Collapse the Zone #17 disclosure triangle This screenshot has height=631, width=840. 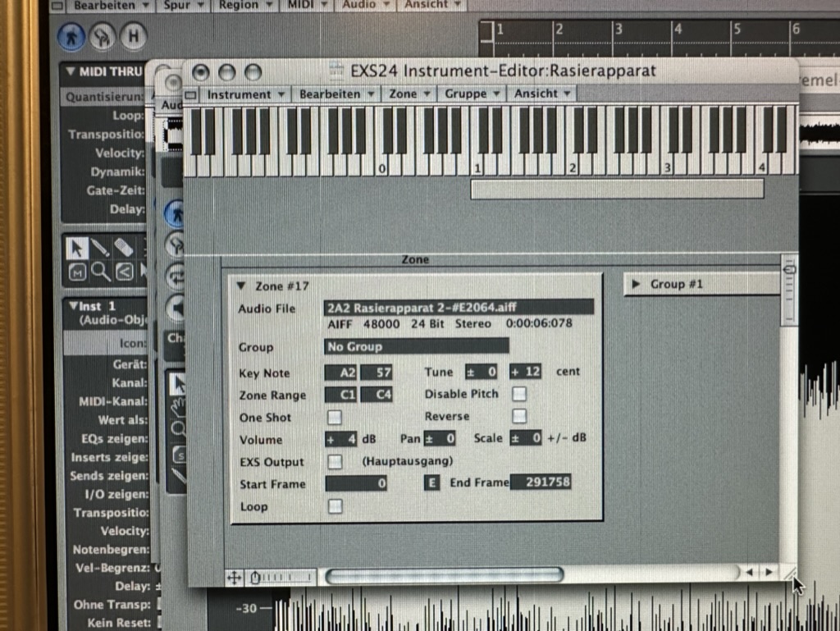coord(241,286)
